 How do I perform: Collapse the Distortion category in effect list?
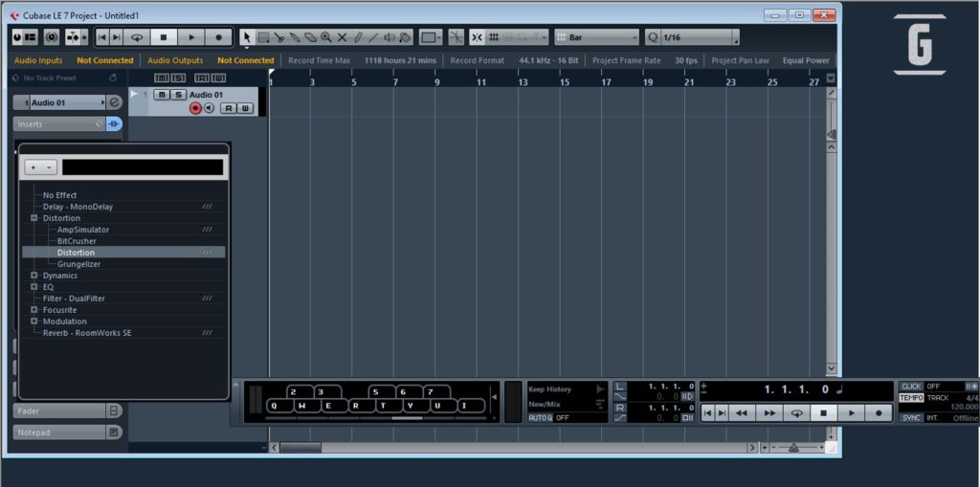click(x=33, y=218)
